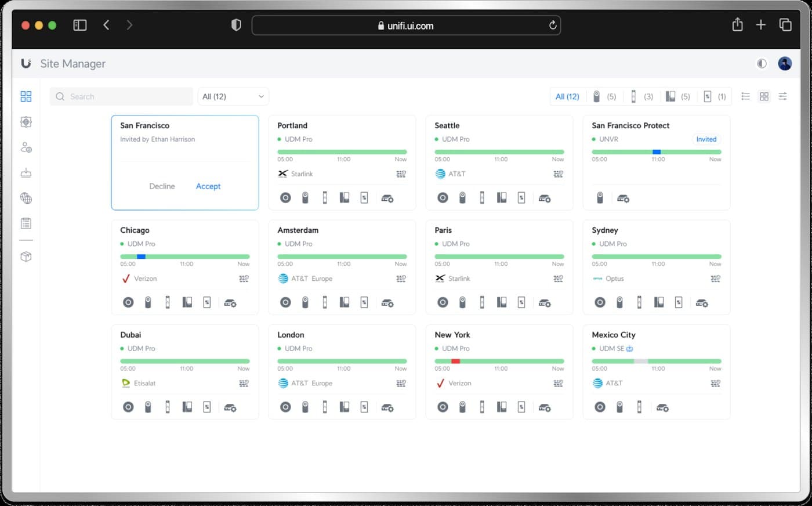This screenshot has width=812, height=506.
Task: Filter sites by the (1) device tab
Action: [715, 96]
